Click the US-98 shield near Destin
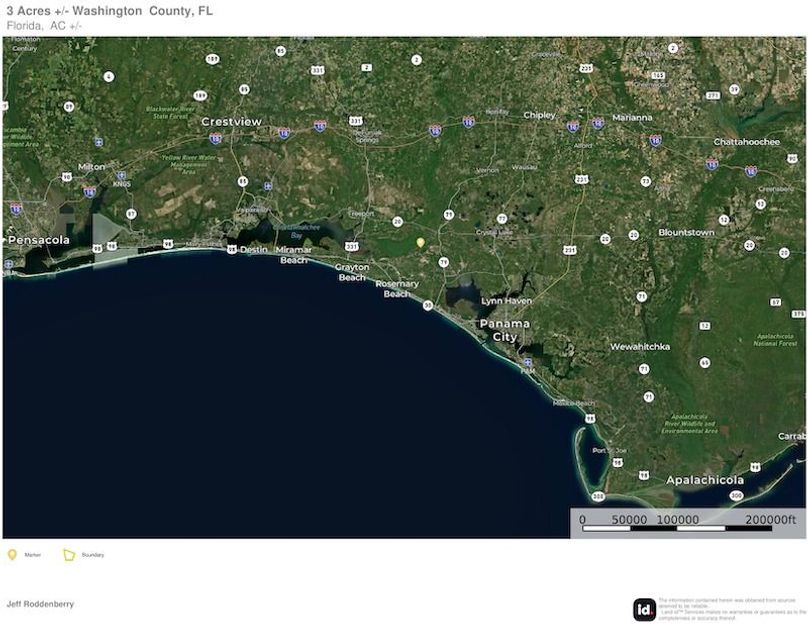The width and height of the screenshot is (808, 624). coord(232,248)
